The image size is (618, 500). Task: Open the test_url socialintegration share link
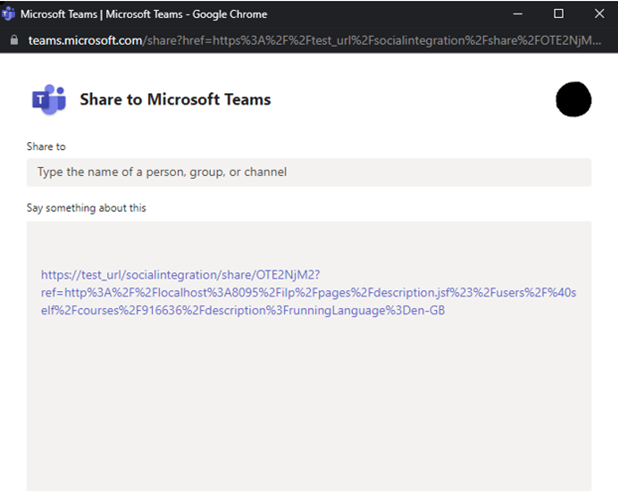[180, 275]
